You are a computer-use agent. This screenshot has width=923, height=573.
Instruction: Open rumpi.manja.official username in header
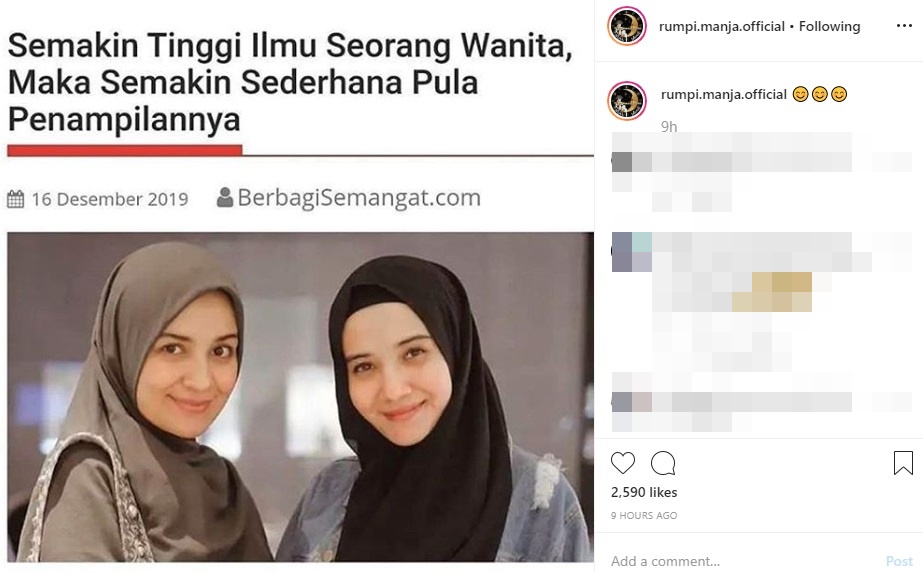point(722,27)
